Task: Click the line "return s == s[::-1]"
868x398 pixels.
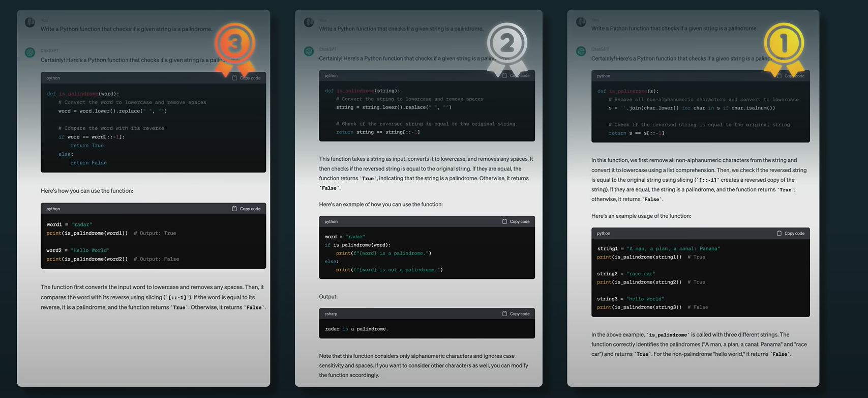Action: click(636, 133)
